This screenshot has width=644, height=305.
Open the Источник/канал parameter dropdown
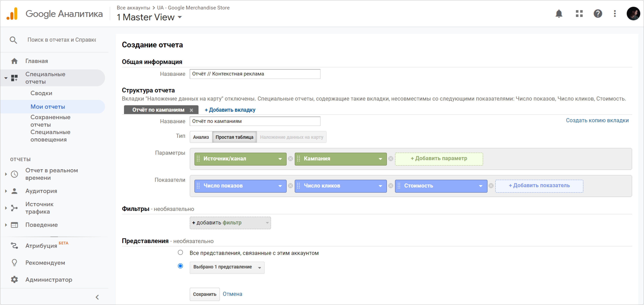pos(280,159)
